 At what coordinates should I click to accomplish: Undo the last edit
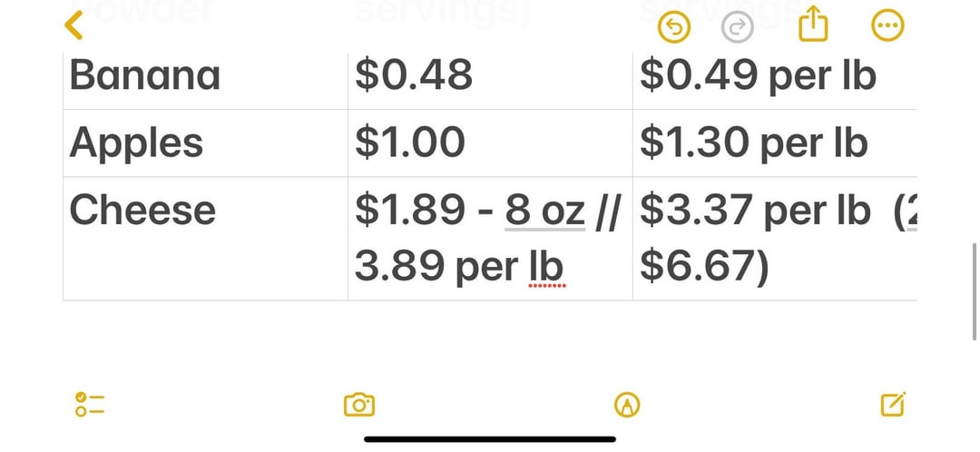coord(674,27)
